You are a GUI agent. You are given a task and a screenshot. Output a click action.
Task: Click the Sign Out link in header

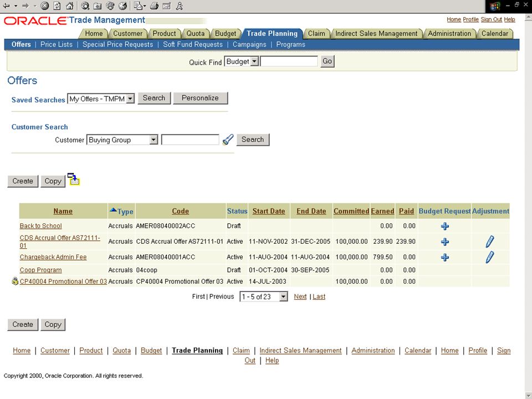(x=492, y=19)
